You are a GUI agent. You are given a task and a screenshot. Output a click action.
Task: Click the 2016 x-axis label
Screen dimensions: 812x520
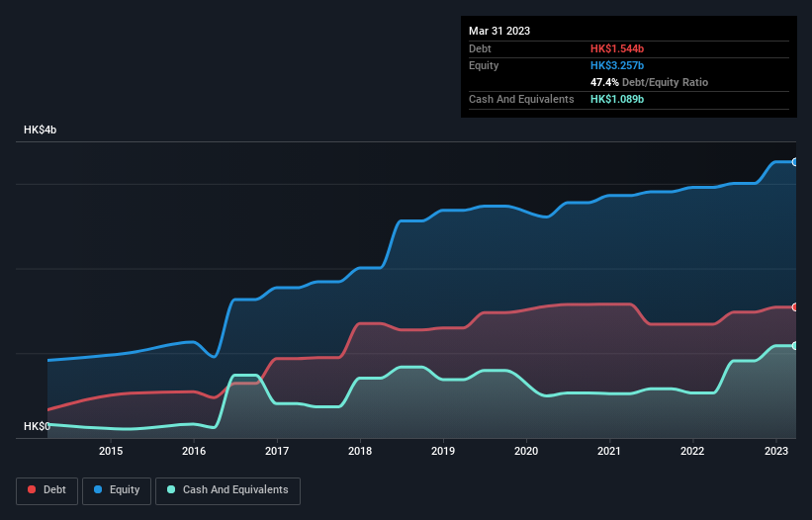(x=194, y=451)
